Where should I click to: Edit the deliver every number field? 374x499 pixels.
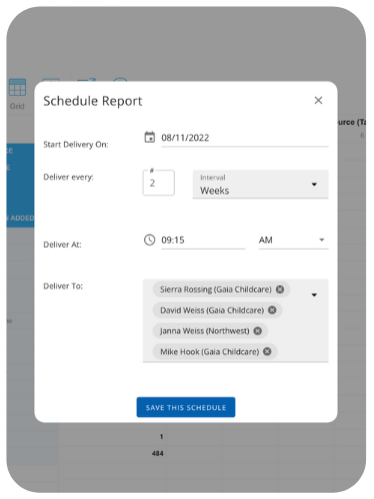click(x=158, y=183)
